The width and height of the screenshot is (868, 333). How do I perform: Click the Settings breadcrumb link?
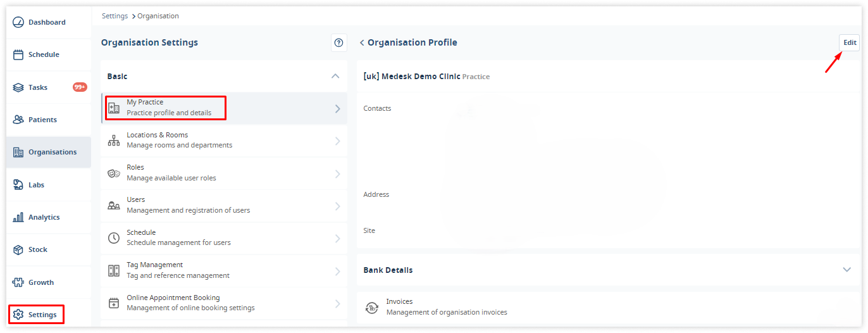[115, 16]
